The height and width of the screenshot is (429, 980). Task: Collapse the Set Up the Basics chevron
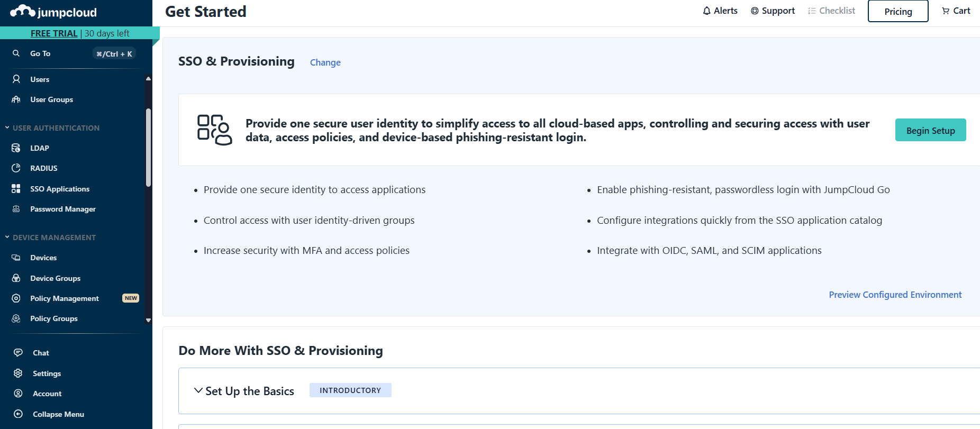click(x=198, y=390)
